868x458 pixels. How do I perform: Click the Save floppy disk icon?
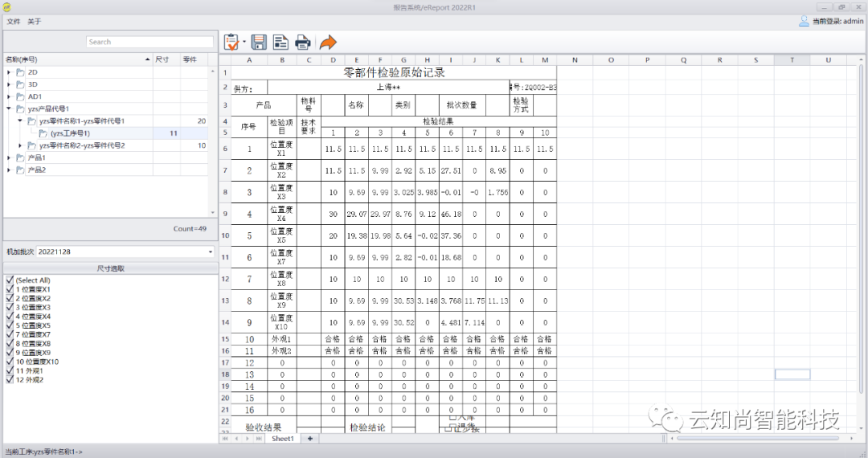(x=259, y=42)
